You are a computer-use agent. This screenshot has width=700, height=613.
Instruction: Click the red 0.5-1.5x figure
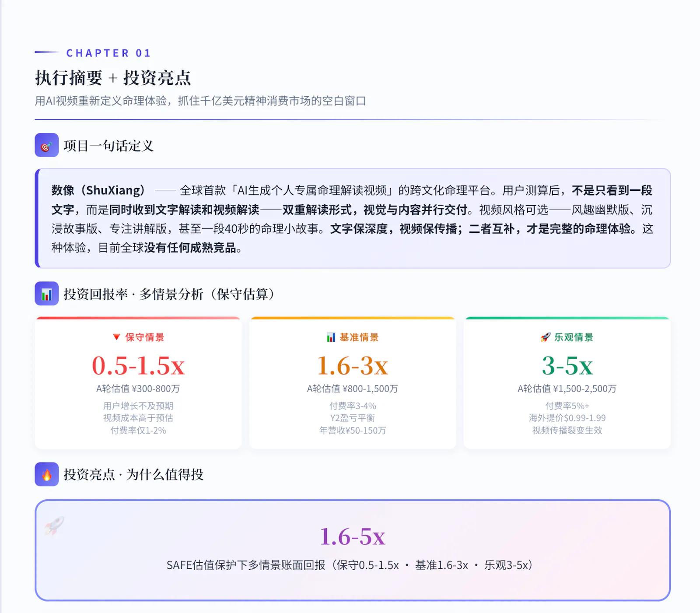point(138,365)
